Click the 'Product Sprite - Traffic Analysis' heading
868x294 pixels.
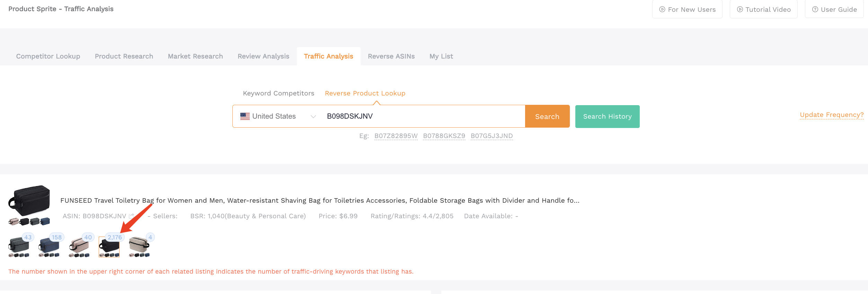61,9
